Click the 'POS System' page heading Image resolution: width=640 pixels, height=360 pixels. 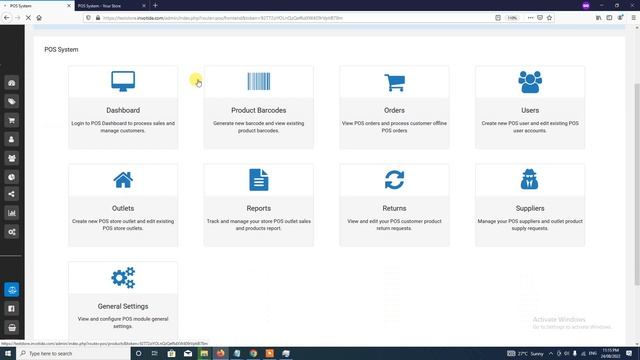pyautogui.click(x=61, y=49)
